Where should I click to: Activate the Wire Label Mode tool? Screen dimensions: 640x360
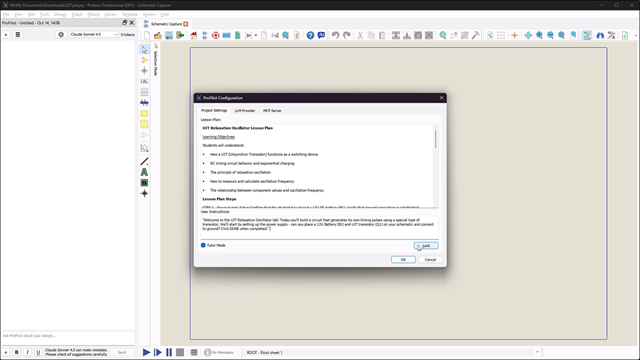coord(144,82)
